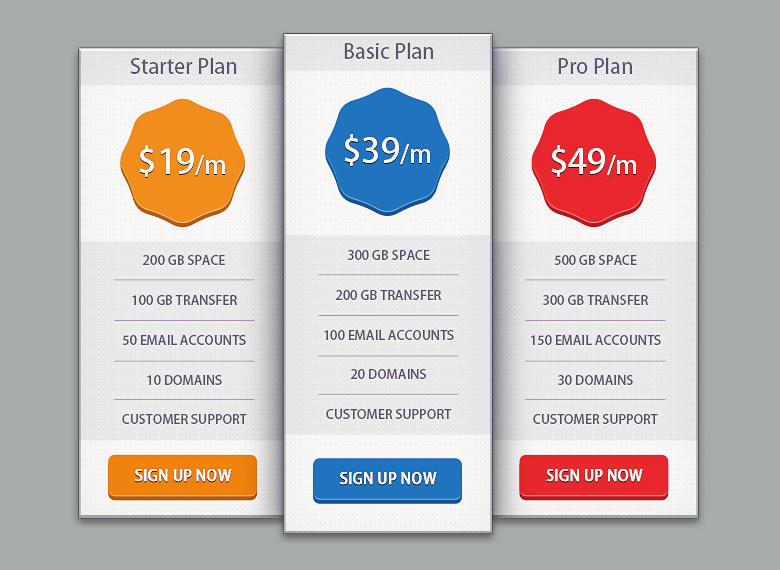This screenshot has height=570, width=780.
Task: Select the Basic Plan heading
Action: (x=388, y=51)
